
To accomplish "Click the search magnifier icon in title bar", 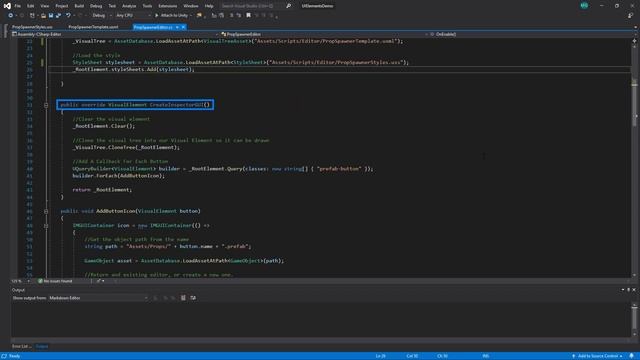I will pyautogui.click(x=289, y=6).
